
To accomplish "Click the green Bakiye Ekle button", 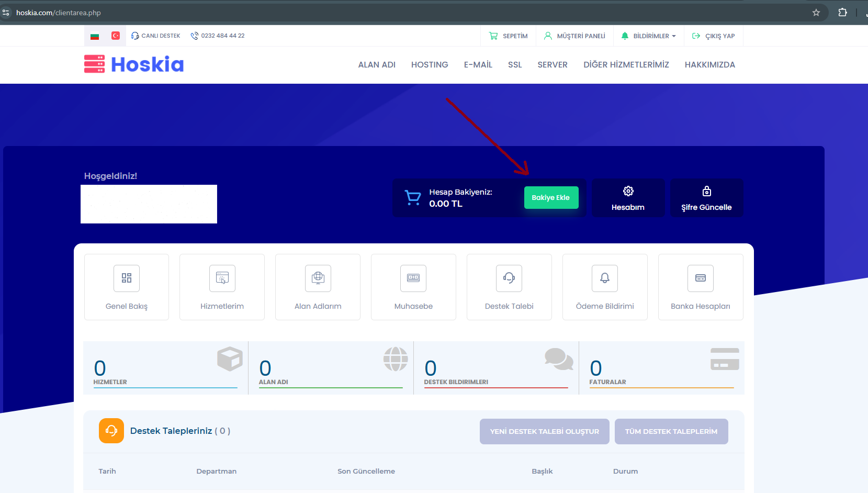I will (551, 198).
